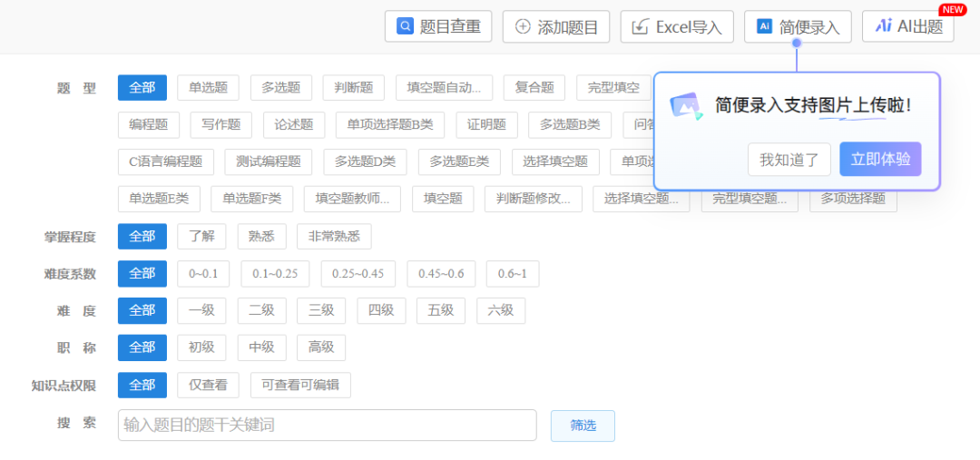Screen dimensions: 980x460
Task: Dismiss the tooltip with 我知道了
Action: pos(789,160)
